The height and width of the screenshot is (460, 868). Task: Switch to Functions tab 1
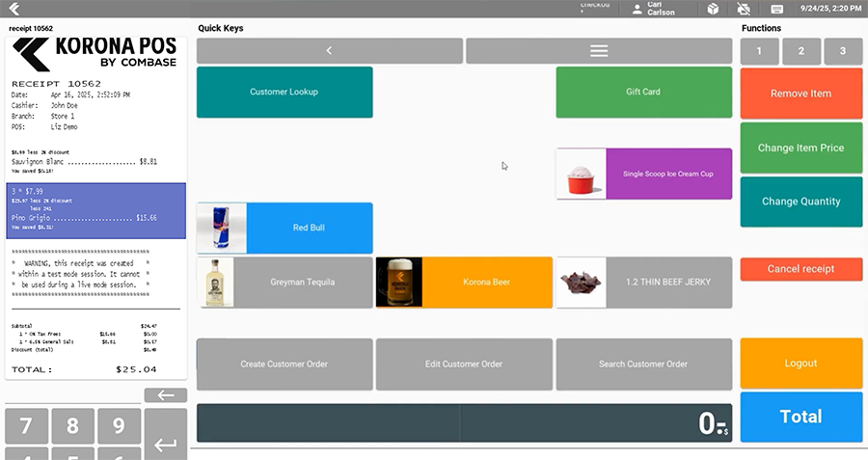coord(760,51)
